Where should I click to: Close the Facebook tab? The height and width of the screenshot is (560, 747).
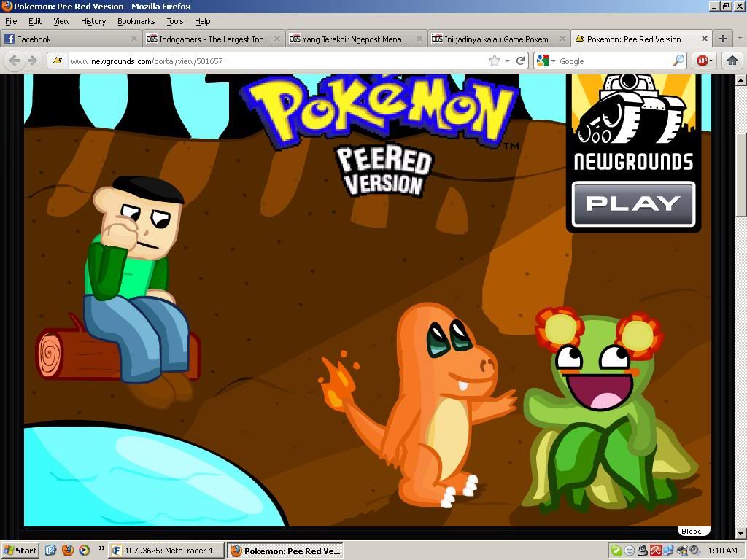pos(134,39)
